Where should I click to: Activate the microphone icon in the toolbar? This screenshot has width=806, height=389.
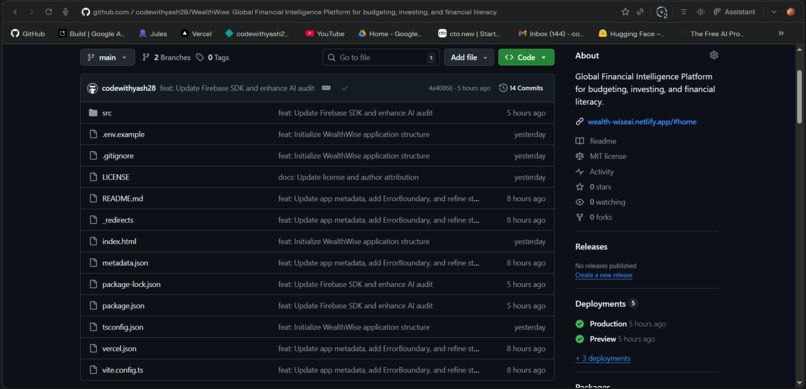pyautogui.click(x=65, y=12)
